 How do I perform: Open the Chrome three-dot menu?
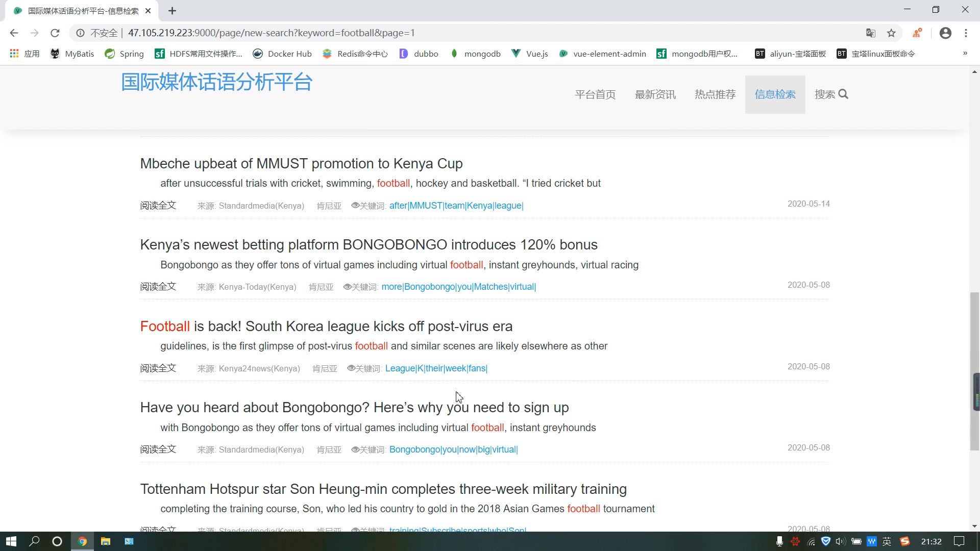tap(966, 33)
